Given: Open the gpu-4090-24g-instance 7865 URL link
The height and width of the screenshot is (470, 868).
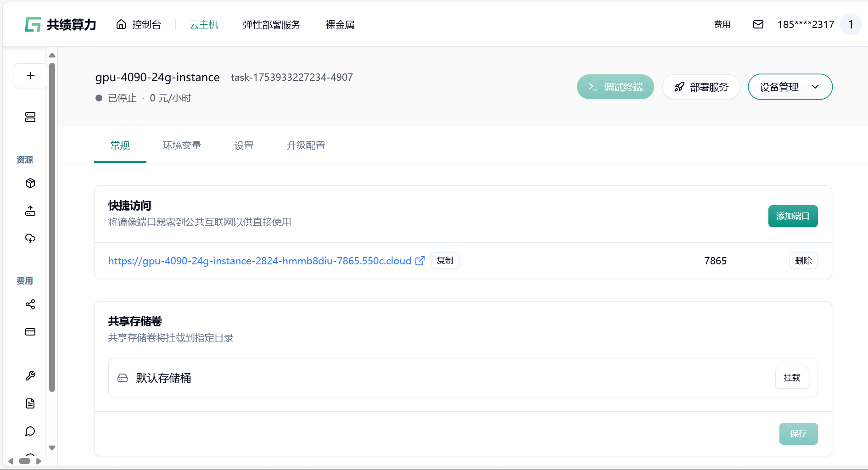Looking at the screenshot, I should coord(260,261).
